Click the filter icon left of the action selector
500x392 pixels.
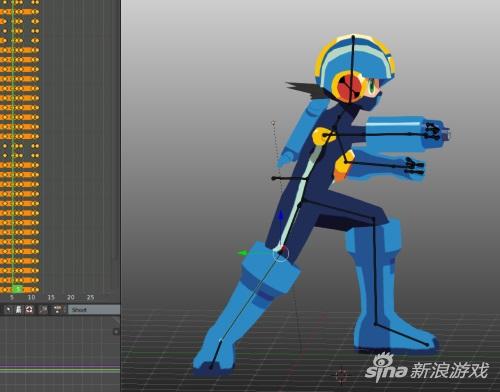pos(43,310)
